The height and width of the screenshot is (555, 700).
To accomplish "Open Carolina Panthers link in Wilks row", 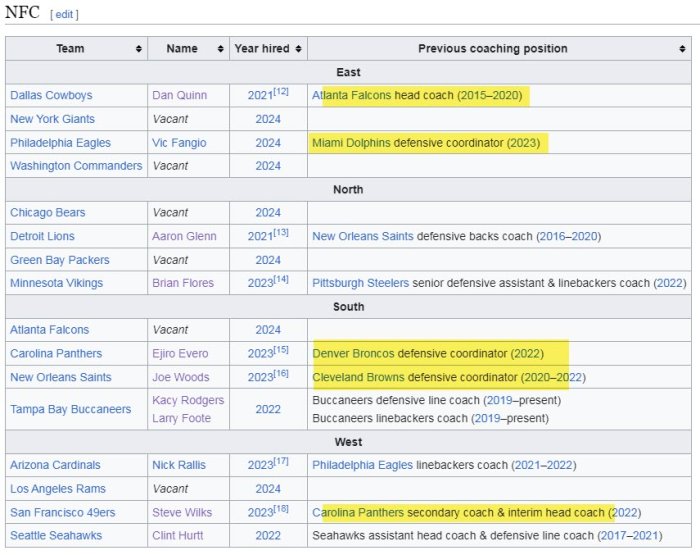I will coord(358,512).
